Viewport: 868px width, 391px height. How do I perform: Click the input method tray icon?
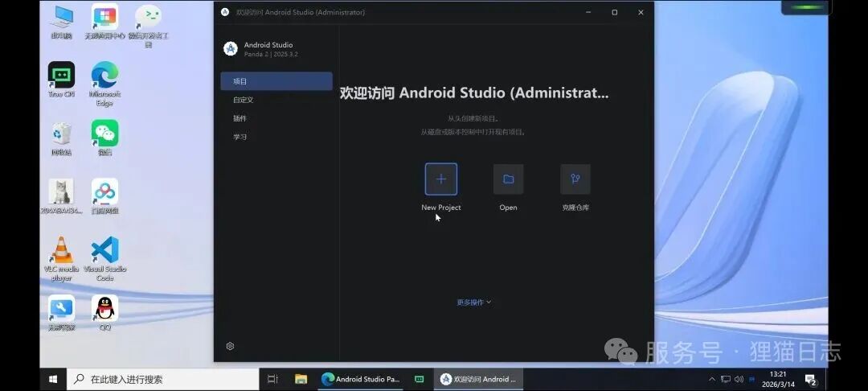[x=751, y=380]
